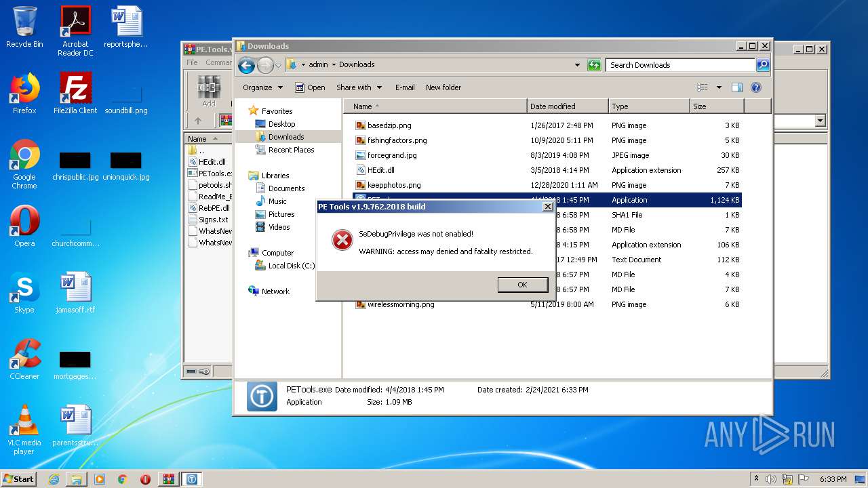Screen dimensions: 868x488
Task: Open Pictures library
Action: [281, 214]
